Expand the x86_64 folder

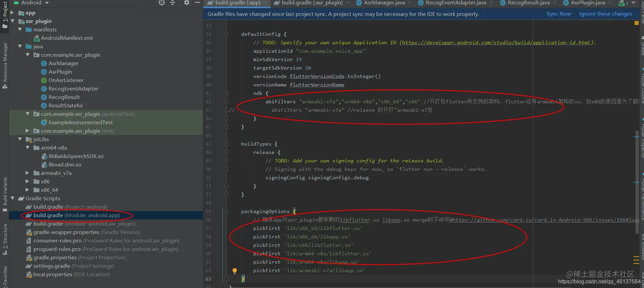(28, 190)
